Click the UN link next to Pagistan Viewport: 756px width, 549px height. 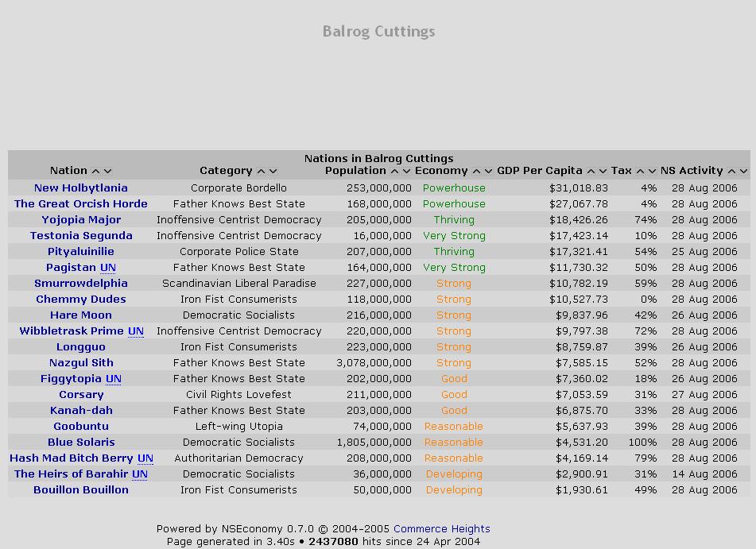[108, 268]
